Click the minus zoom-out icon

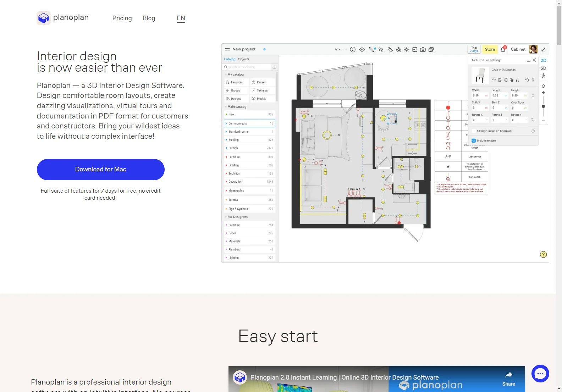[543, 120]
